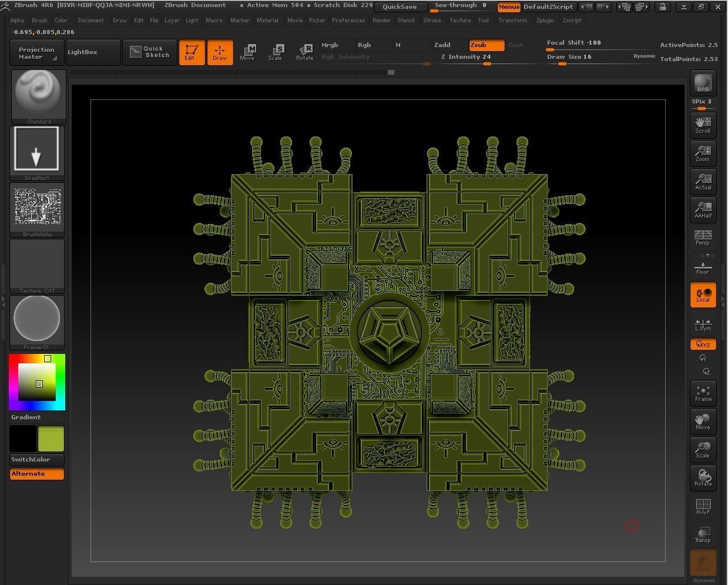728x585 pixels.
Task: Adjust the Z Intensity slider
Action: 486,58
